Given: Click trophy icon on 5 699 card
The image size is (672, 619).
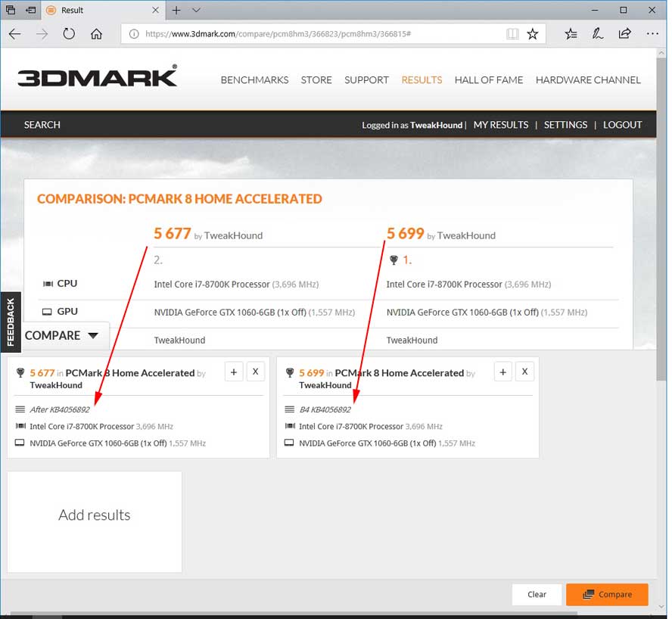Looking at the screenshot, I should click(x=290, y=373).
